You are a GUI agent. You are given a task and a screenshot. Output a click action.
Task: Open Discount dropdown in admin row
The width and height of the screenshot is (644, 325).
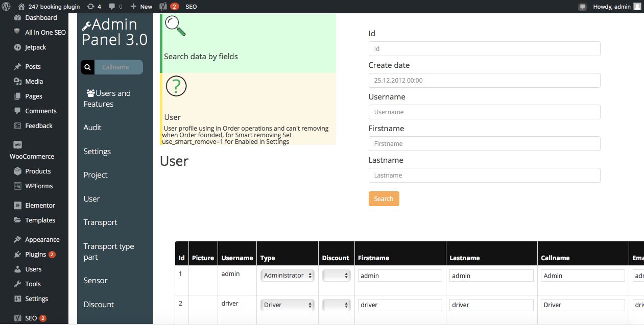click(336, 276)
